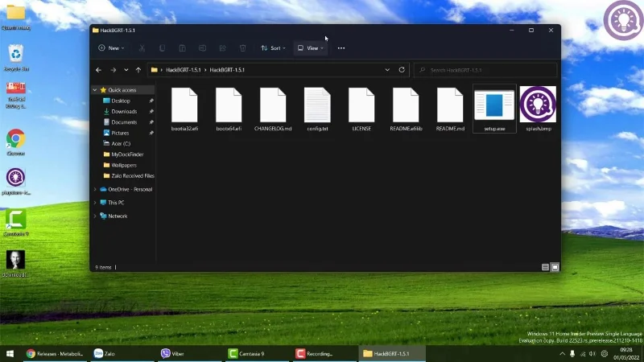Expand Network node
Image resolution: width=644 pixels, height=362 pixels.
pos(95,216)
